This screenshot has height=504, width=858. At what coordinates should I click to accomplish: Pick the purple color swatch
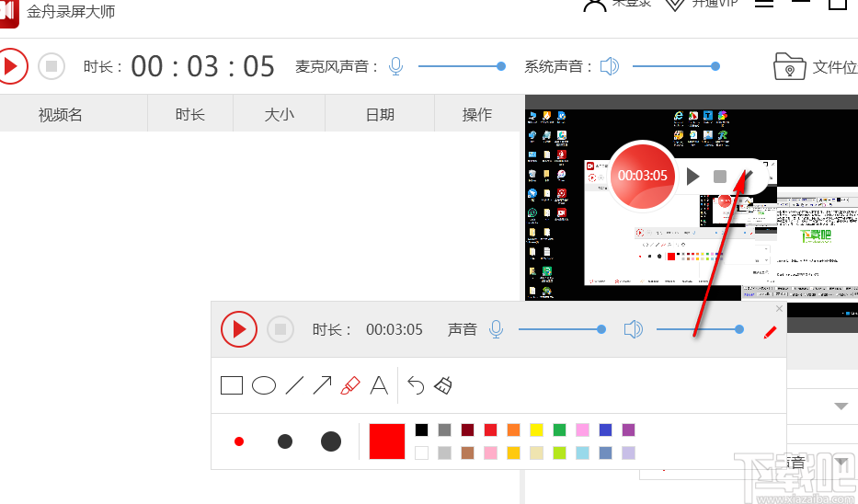[628, 430]
